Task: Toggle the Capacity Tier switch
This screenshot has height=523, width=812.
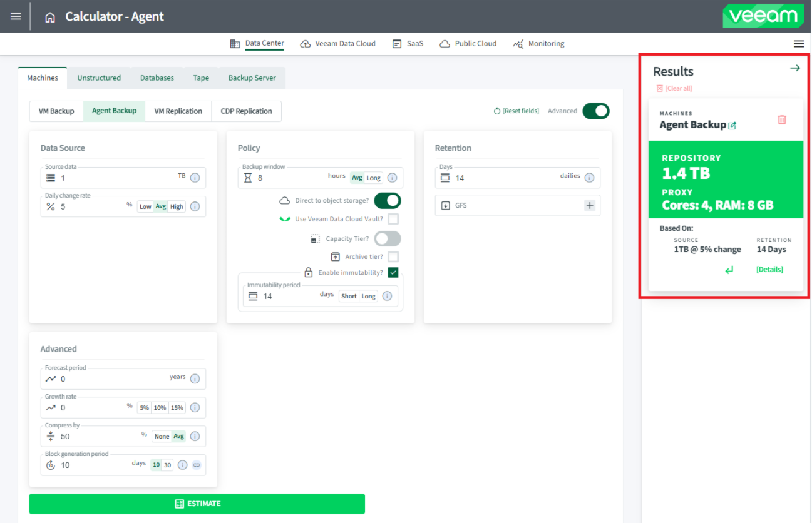Action: [388, 239]
